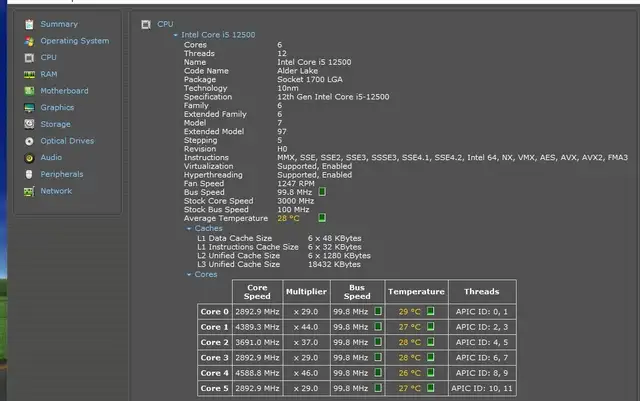Click the Core Speed column header
This screenshot has width=640, height=401.
pos(257,291)
